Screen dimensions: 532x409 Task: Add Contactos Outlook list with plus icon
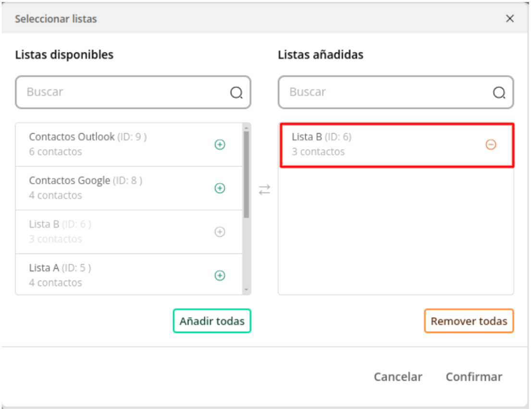[x=220, y=145]
